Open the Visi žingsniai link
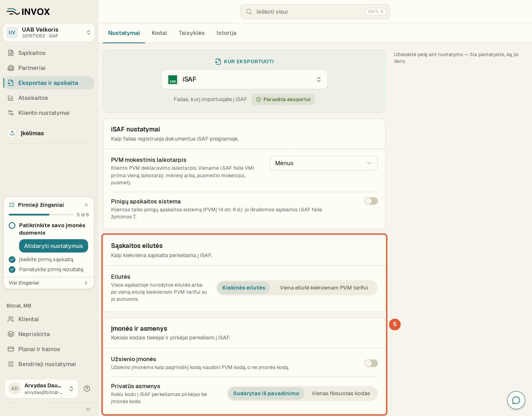532x416 pixels. click(x=49, y=283)
